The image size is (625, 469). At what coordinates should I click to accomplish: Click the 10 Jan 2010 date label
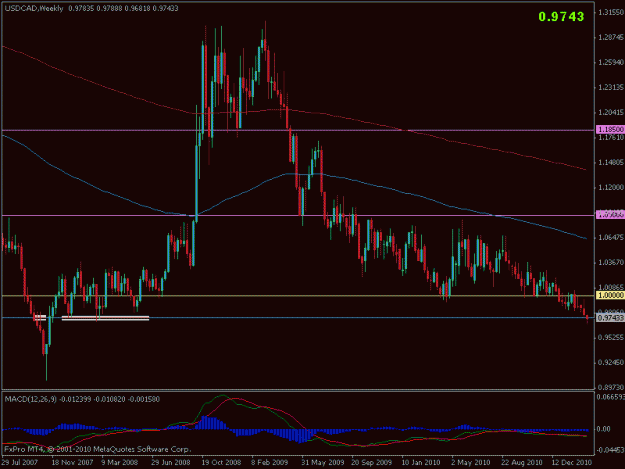pyautogui.click(x=421, y=462)
